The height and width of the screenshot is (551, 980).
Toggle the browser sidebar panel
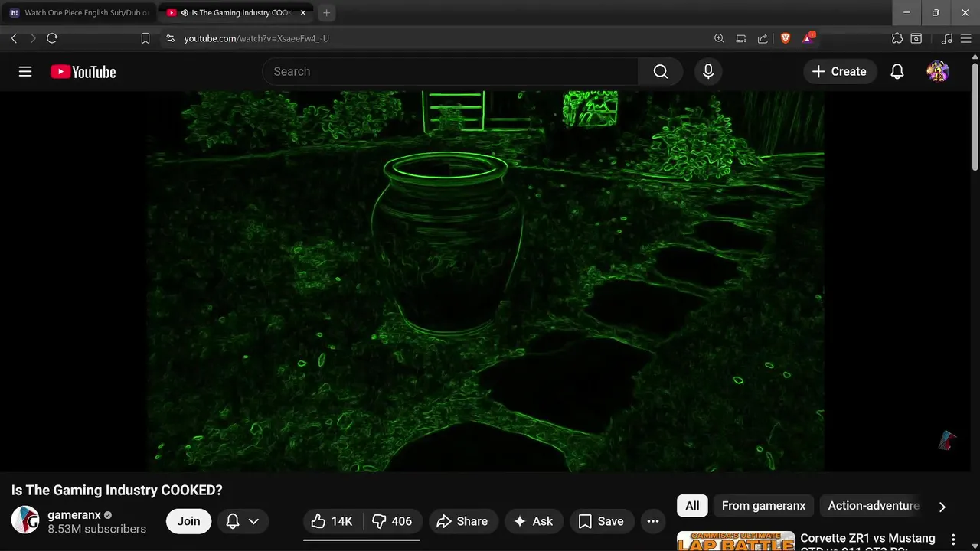pos(916,38)
